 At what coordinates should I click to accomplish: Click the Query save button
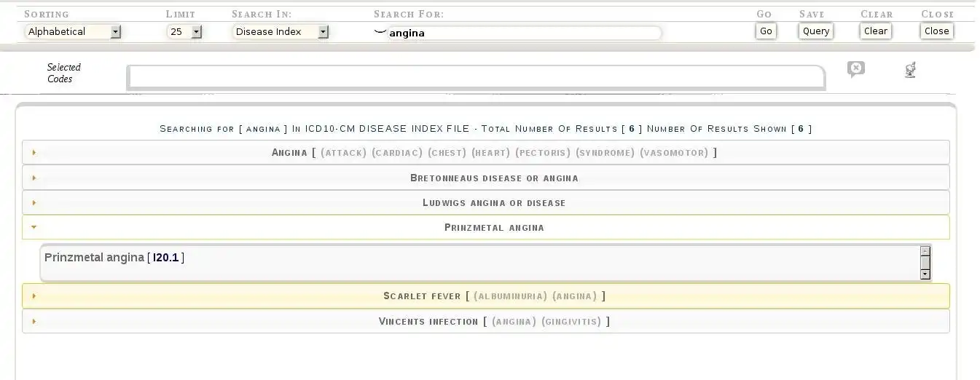click(x=815, y=31)
